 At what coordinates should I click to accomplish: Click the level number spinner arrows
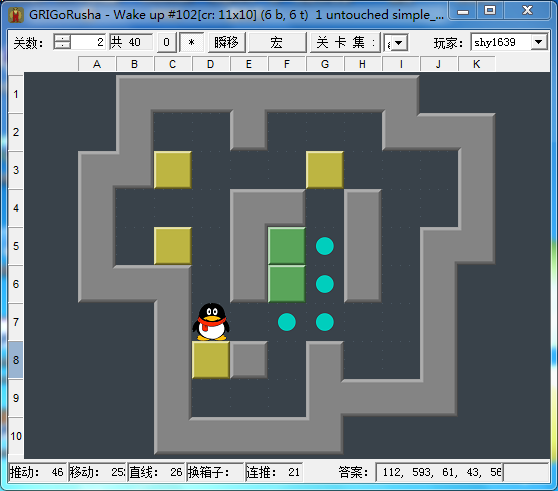tap(62, 42)
